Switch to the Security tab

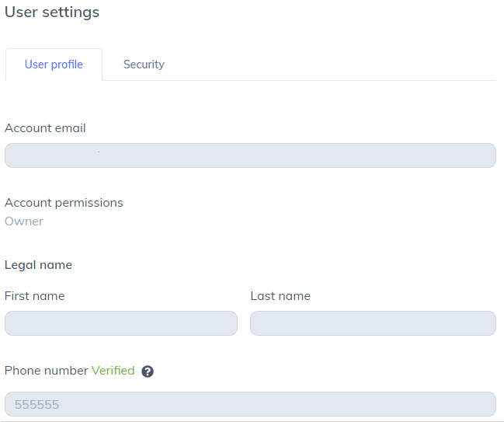(144, 65)
